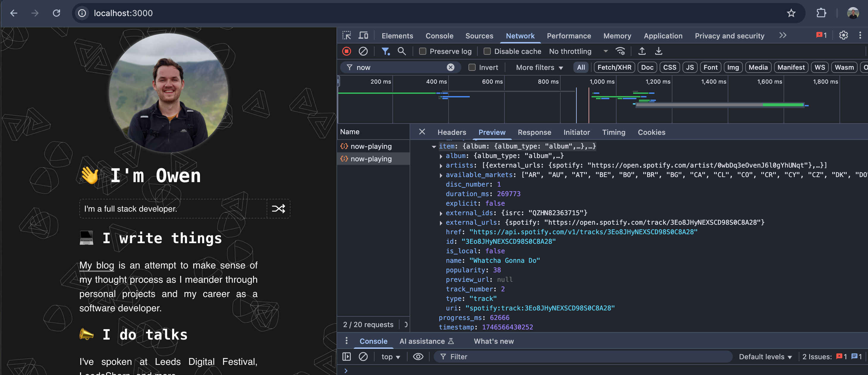This screenshot has width=868, height=375.
Task: Tick the Invert filter checkbox
Action: (472, 68)
